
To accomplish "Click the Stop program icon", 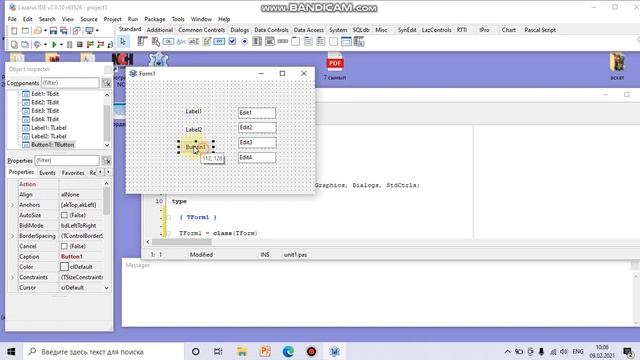I will point(80,44).
